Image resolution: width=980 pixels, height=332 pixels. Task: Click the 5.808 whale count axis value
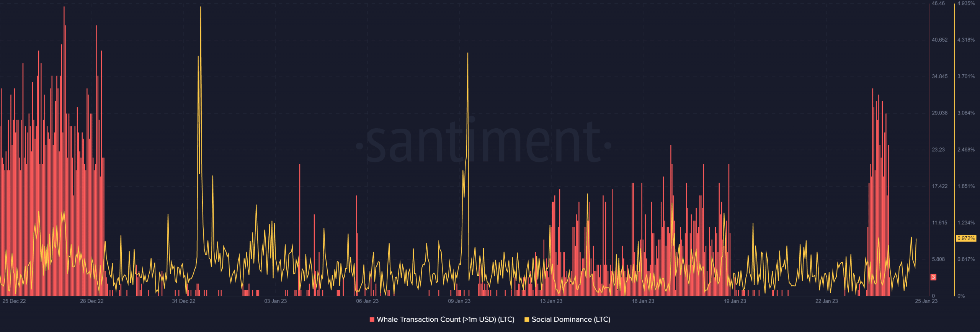click(x=939, y=259)
